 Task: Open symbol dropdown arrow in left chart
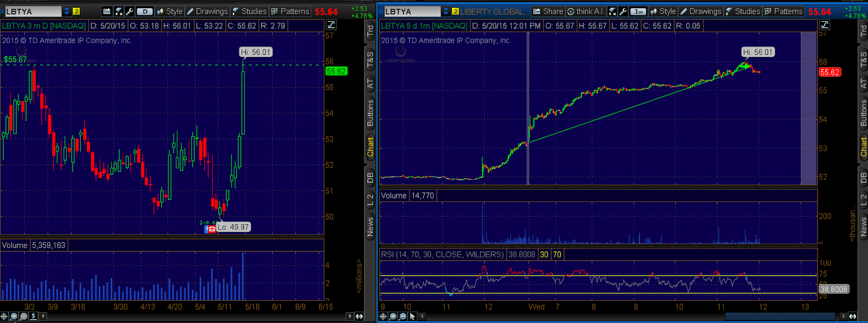point(67,11)
